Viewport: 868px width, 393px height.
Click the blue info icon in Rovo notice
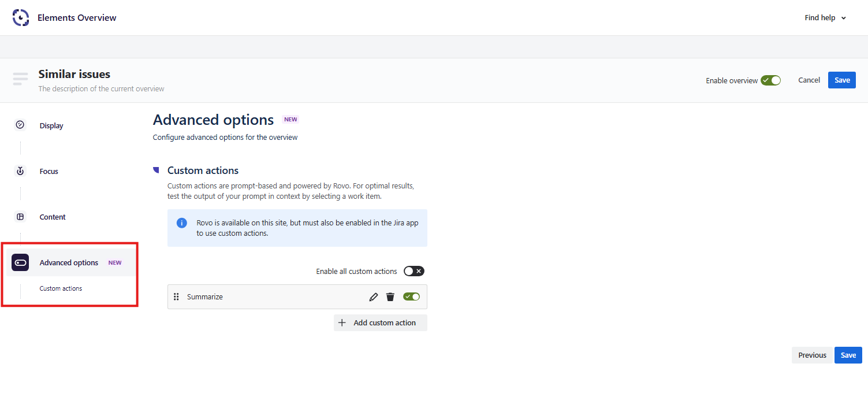pyautogui.click(x=182, y=223)
